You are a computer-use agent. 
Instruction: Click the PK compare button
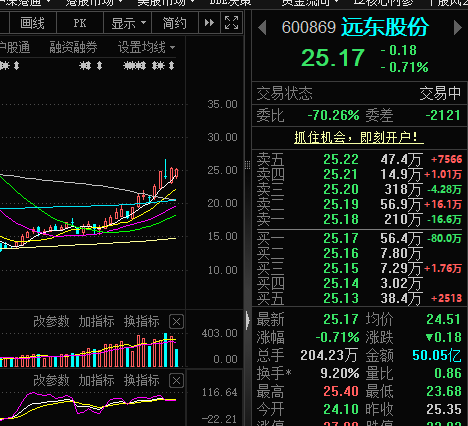point(80,23)
